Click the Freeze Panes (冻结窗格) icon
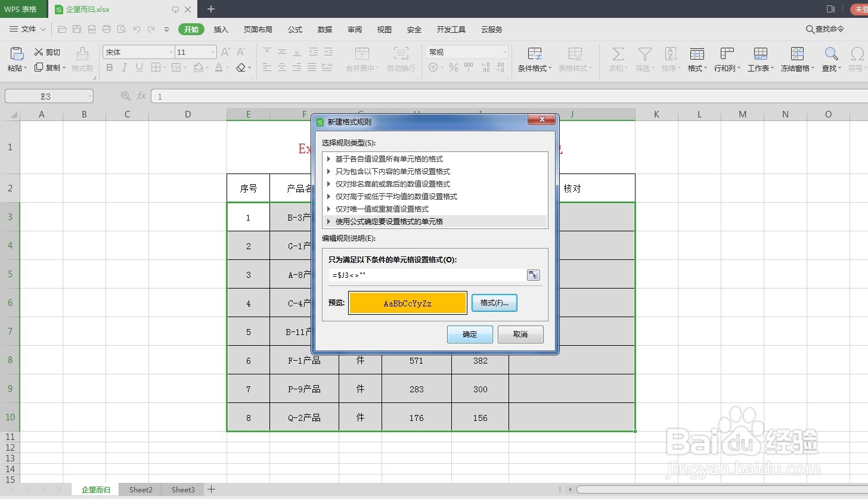868x499 pixels. pyautogui.click(x=797, y=54)
